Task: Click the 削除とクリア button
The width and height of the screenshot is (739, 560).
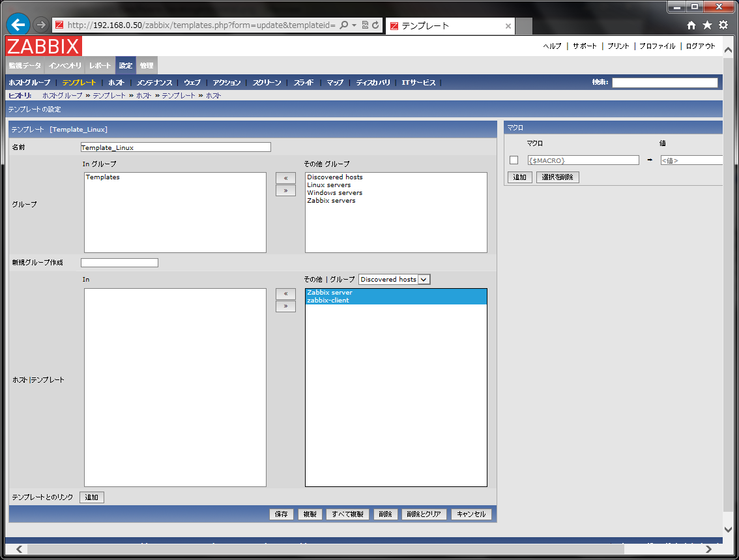Action: pos(424,514)
